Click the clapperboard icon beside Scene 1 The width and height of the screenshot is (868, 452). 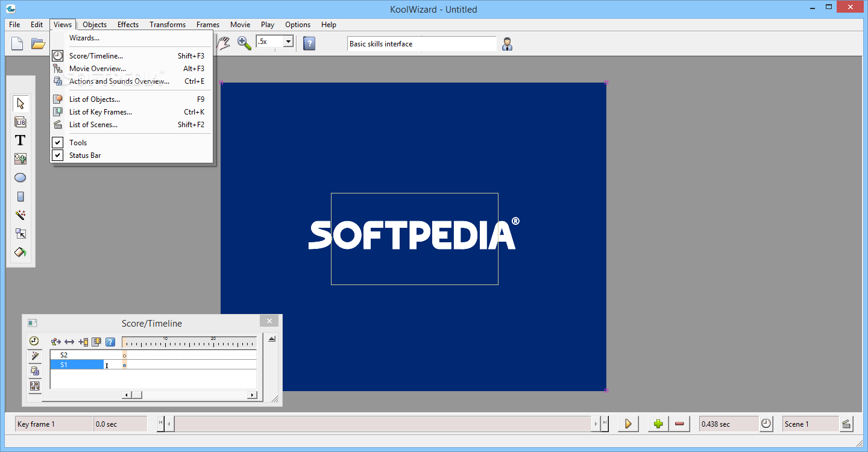pyautogui.click(x=847, y=424)
